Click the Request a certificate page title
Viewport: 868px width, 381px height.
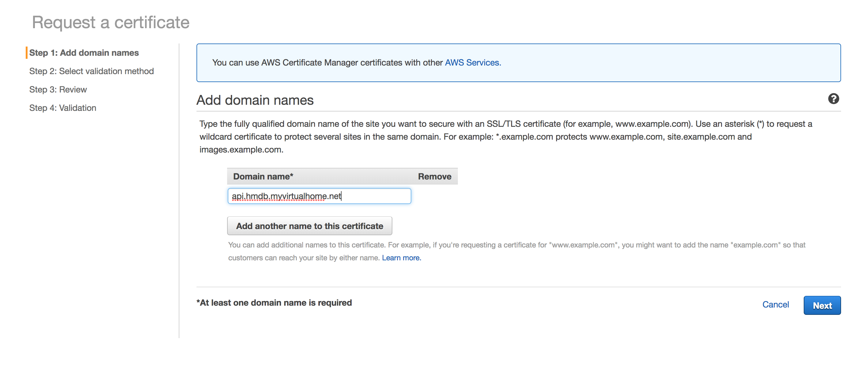[110, 23]
